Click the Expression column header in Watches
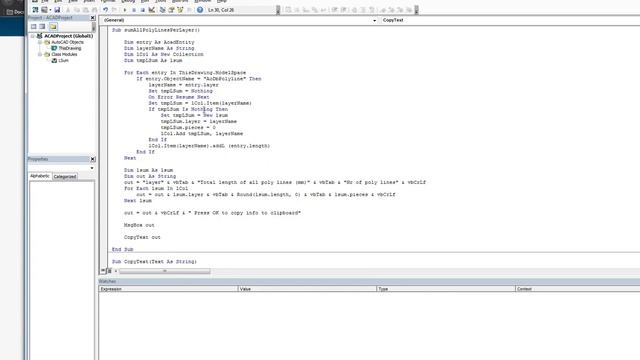640x360 pixels. tap(168, 289)
